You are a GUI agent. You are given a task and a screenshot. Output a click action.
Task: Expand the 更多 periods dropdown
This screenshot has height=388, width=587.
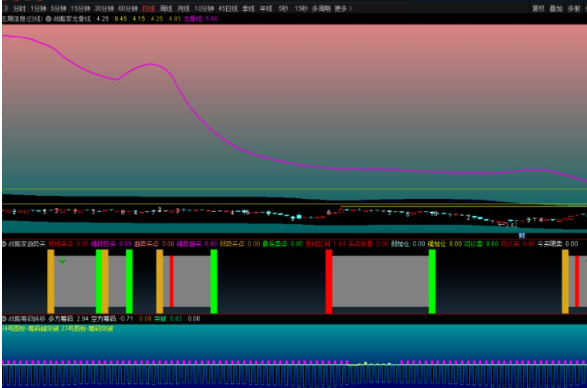[x=343, y=8]
